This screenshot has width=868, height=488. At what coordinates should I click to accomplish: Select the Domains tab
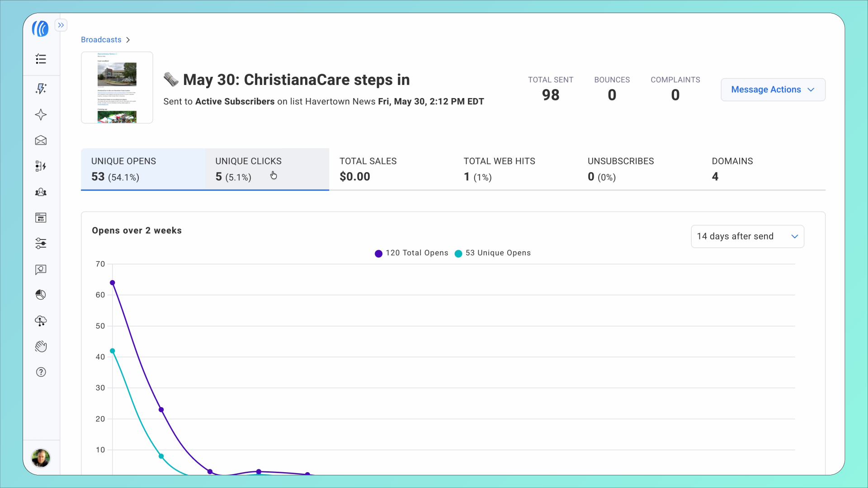coord(764,169)
